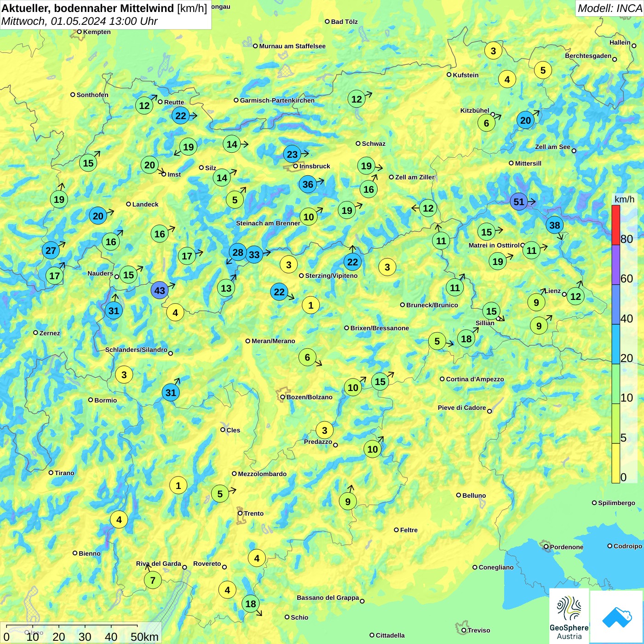Select the 31 km/h marker near Nauders
Image resolution: width=644 pixels, height=644 pixels.
point(114,310)
